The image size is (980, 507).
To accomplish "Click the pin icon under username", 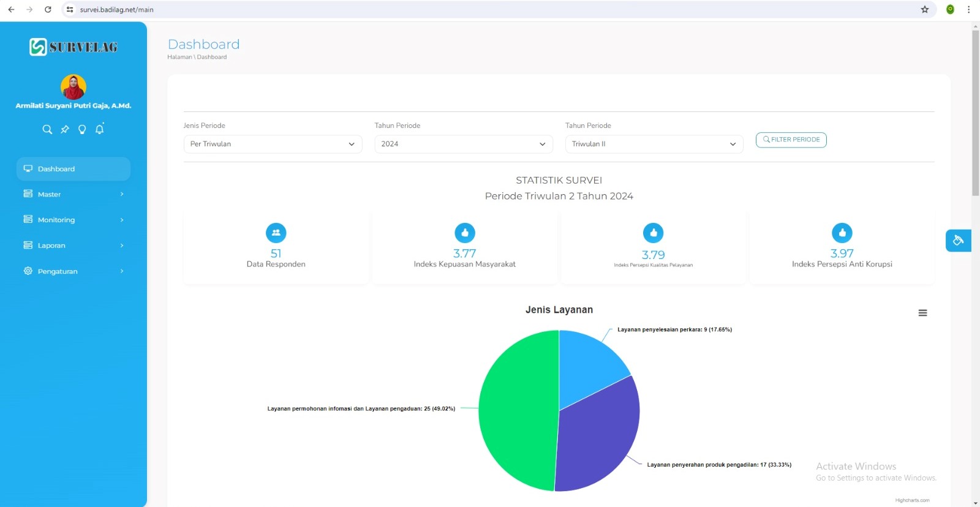I will click(64, 129).
